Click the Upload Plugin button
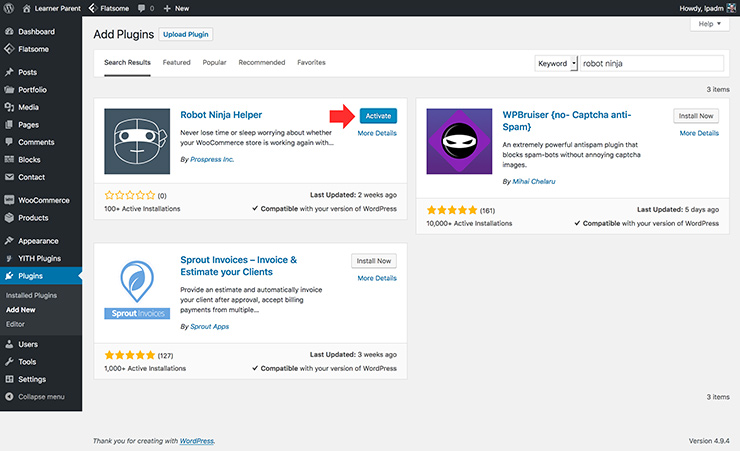This screenshot has width=740, height=451. (x=185, y=34)
